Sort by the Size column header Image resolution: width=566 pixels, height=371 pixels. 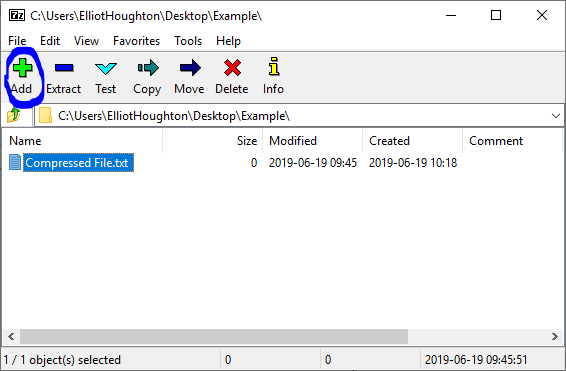[213, 141]
